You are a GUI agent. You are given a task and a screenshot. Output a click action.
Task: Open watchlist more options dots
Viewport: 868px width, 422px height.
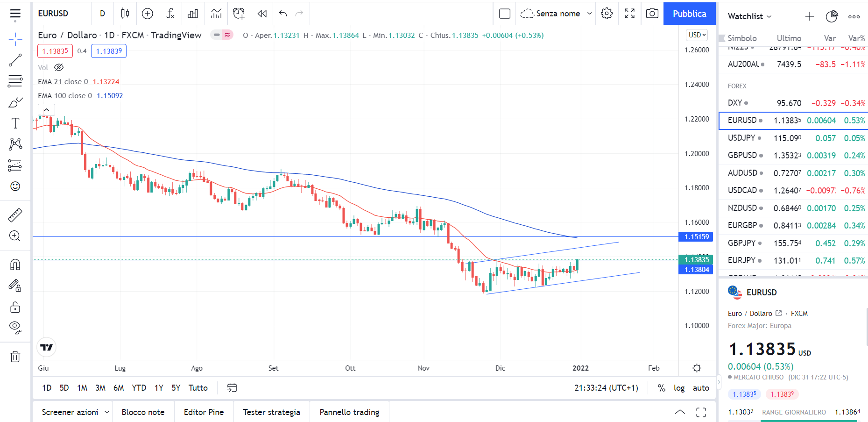point(854,16)
